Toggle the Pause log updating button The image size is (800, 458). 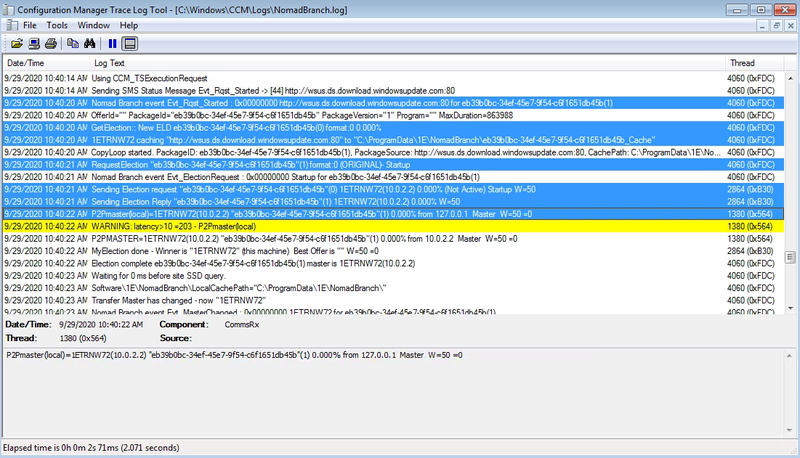click(112, 44)
